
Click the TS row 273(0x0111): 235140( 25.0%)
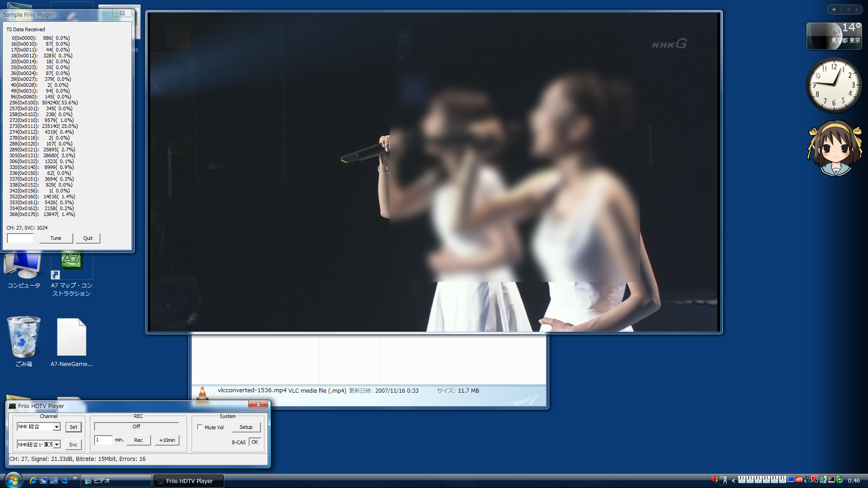(x=44, y=126)
